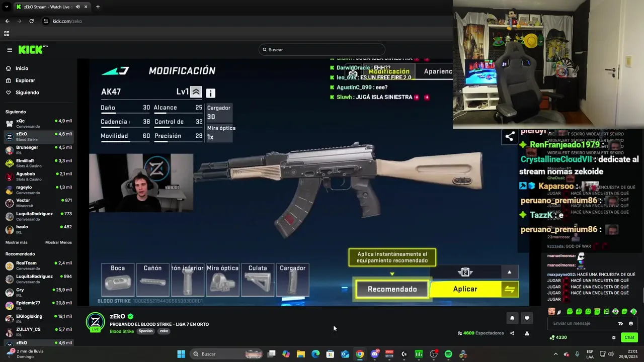Image resolution: width=644 pixels, height=362 pixels.
Task: Click the level-up chevrons next to Lv1
Action: coord(196,92)
